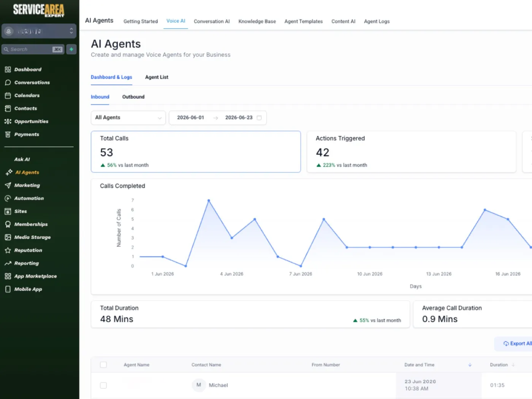Open the Getting Started tab
This screenshot has height=399, width=532.
point(141,22)
